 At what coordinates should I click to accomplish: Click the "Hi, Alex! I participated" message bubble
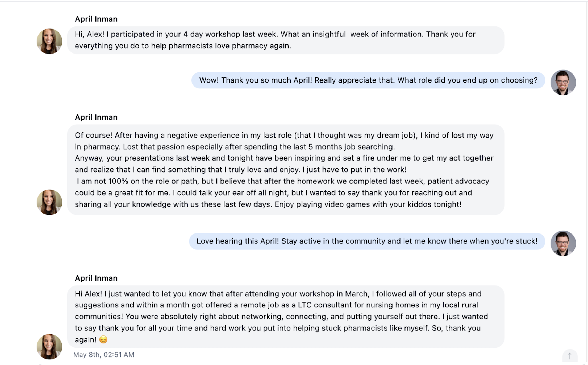coord(285,40)
